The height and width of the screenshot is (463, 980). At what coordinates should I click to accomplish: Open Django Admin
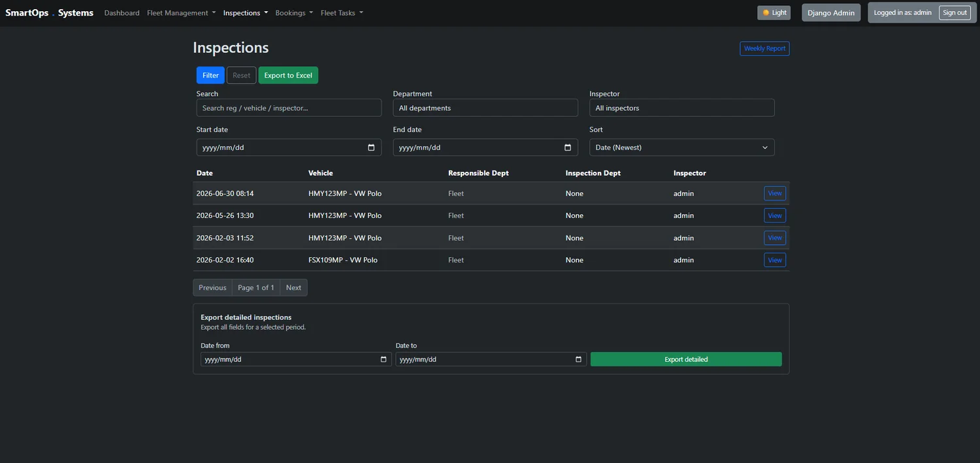click(x=831, y=12)
